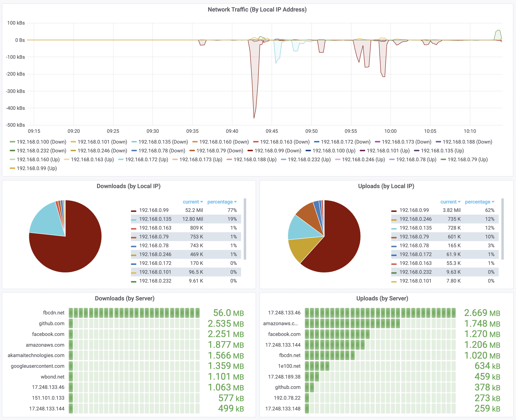Click 192.168.0.99 color swatch in Downloads legend
Viewport: 516px width, 420px height.
pos(134,211)
